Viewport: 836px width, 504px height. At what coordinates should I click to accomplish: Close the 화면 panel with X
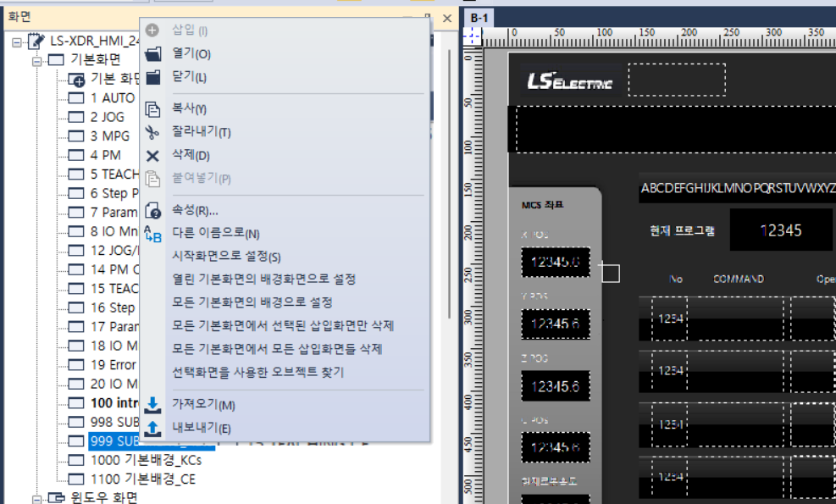pyautogui.click(x=447, y=19)
